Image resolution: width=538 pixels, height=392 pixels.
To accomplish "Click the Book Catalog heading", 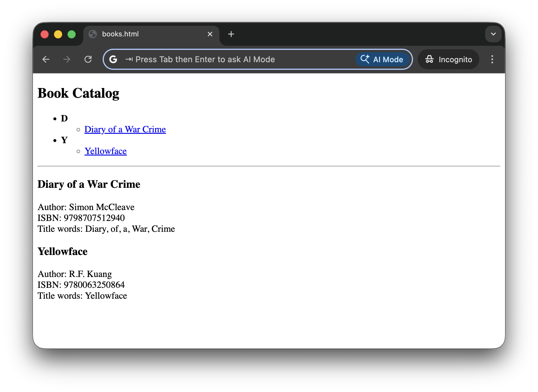I will pyautogui.click(x=78, y=93).
